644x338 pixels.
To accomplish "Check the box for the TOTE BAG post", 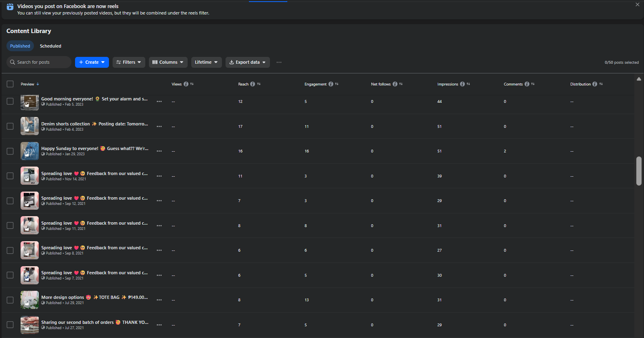I will 10,300.
